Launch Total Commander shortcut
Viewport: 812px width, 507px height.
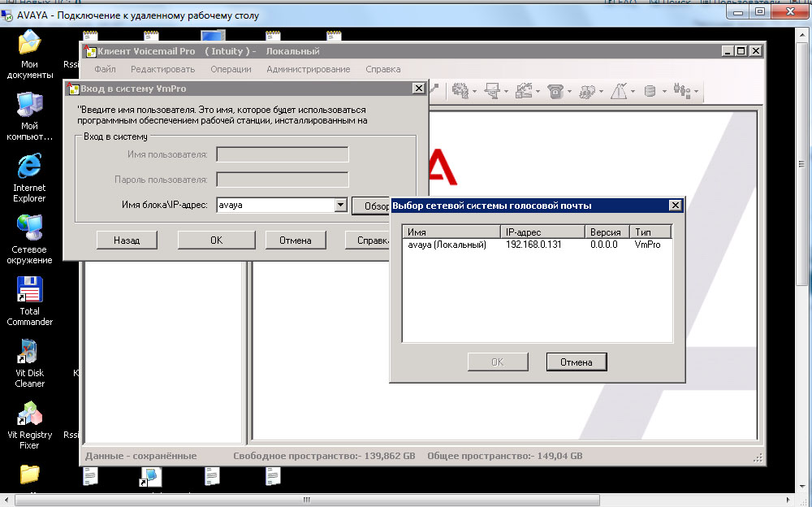(x=29, y=301)
